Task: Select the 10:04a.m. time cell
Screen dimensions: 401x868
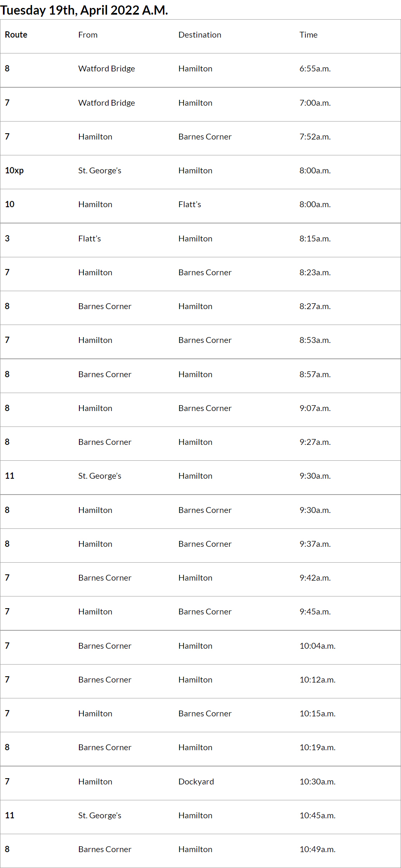Action: [x=317, y=646]
